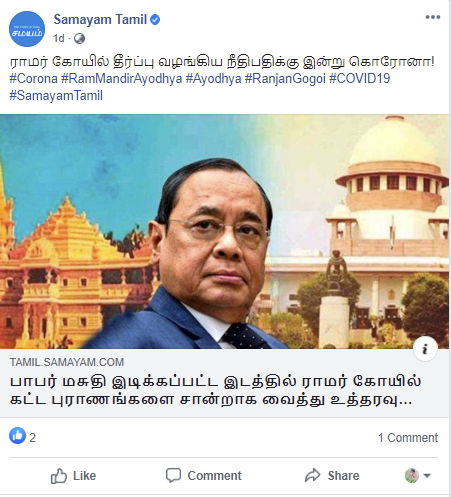
Task: Click the 1d post timestamp
Action: tap(59, 39)
